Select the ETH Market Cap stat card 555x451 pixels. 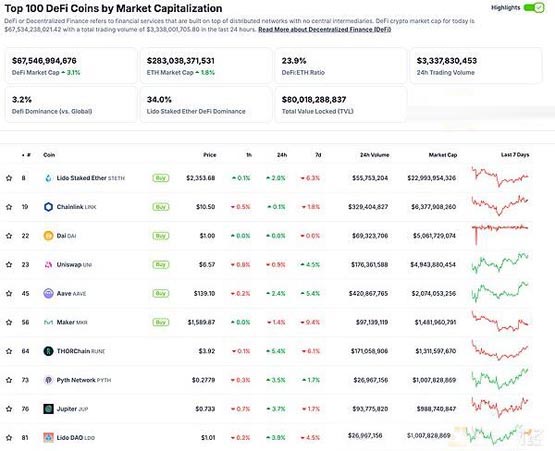click(x=206, y=66)
